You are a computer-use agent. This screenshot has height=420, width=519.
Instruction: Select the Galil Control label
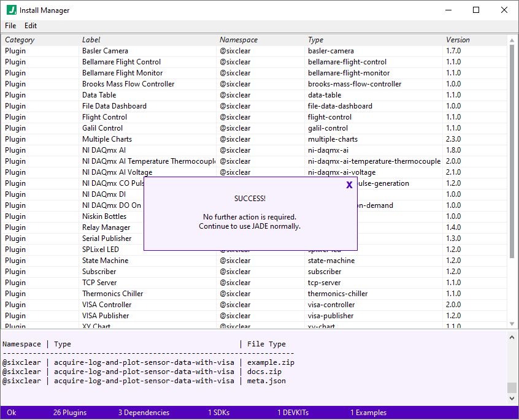pos(102,128)
